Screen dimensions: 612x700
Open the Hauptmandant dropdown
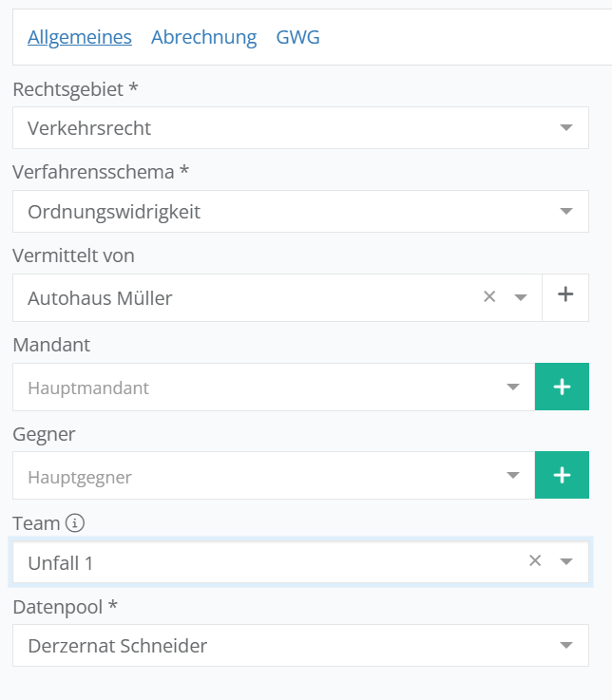pos(513,388)
